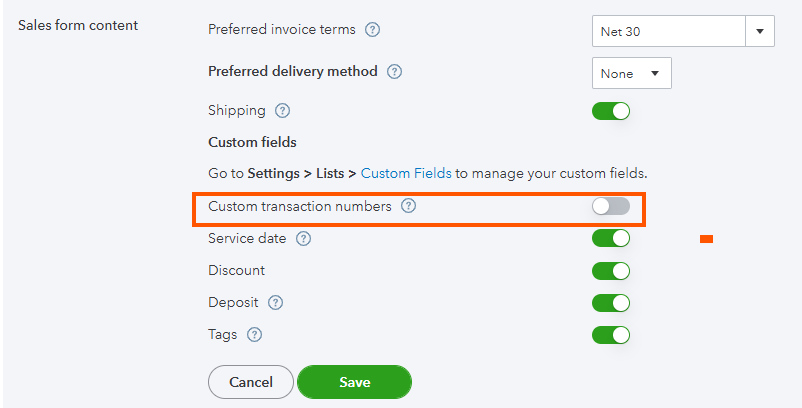
Task: Show the Service date help icon info
Action: point(303,239)
